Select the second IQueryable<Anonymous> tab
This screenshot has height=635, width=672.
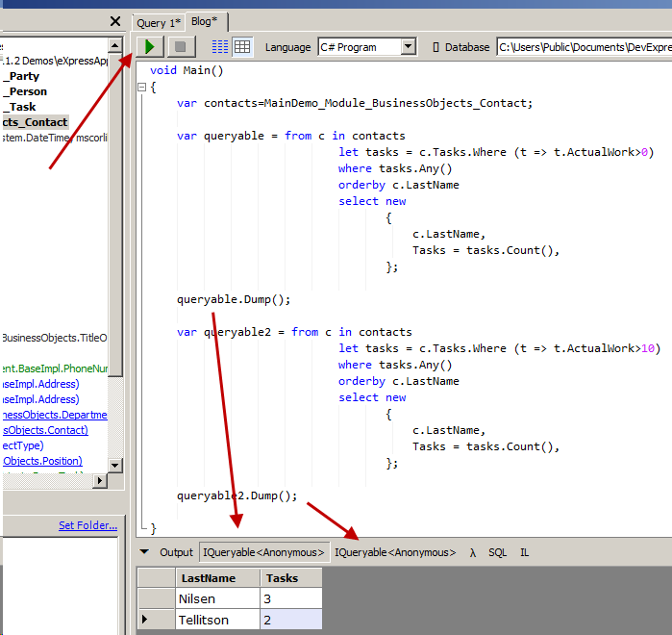pos(395,552)
